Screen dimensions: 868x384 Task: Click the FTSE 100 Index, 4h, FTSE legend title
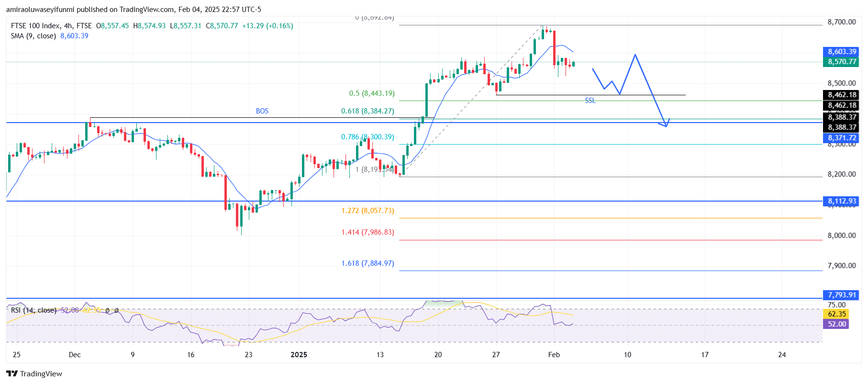[x=51, y=26]
